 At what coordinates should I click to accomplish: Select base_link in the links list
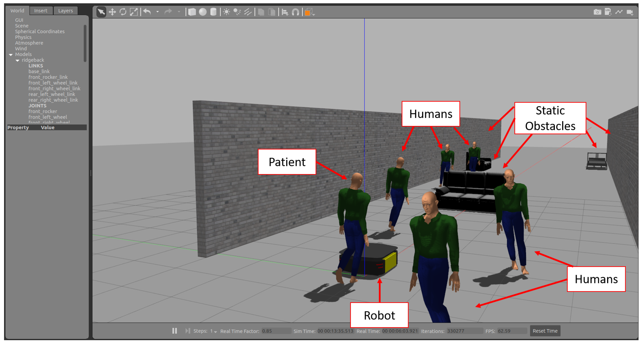(39, 71)
